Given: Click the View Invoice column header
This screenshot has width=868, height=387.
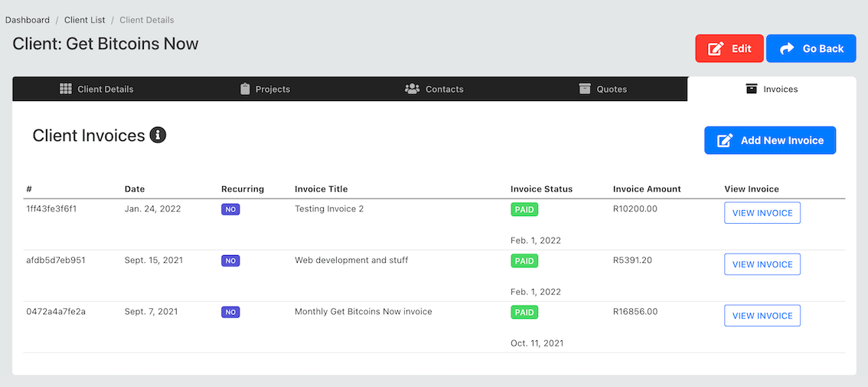Looking at the screenshot, I should coord(752,189).
